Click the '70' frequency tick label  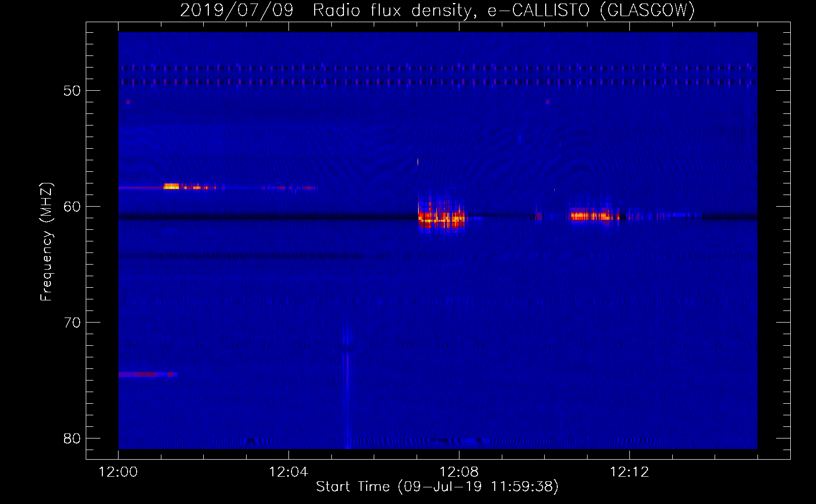click(x=72, y=323)
